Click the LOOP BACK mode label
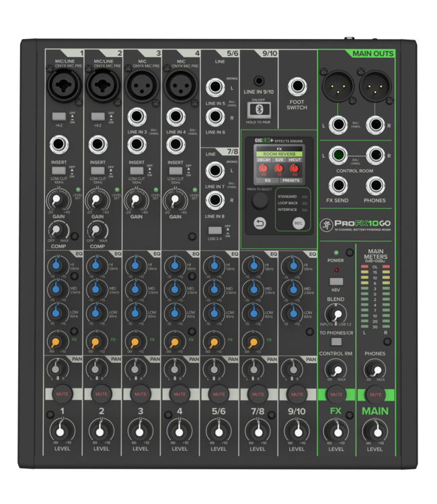The height and width of the screenshot is (504, 437). [288, 203]
